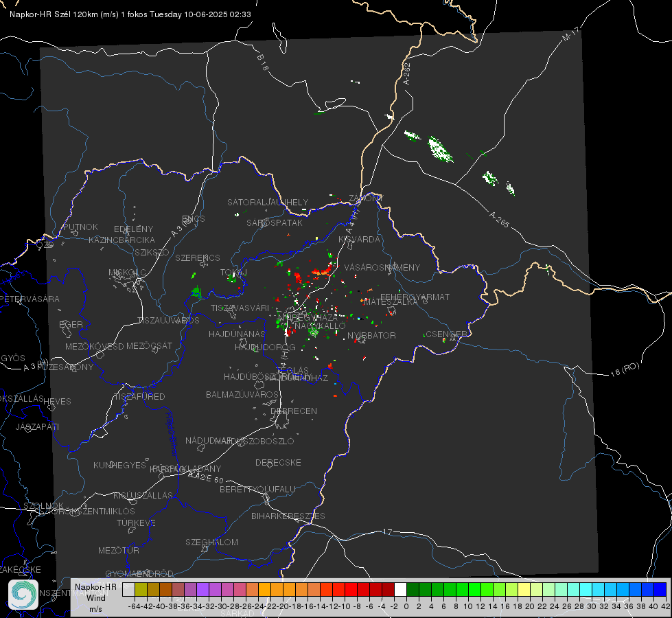
Task: Click the BIHARKERESZTES label
Action: point(288,516)
